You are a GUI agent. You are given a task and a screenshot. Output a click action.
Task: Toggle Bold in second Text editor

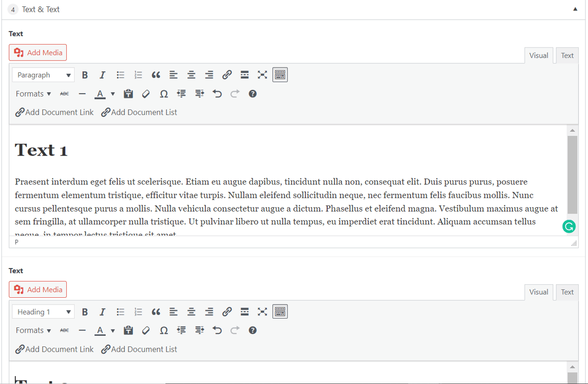point(85,312)
